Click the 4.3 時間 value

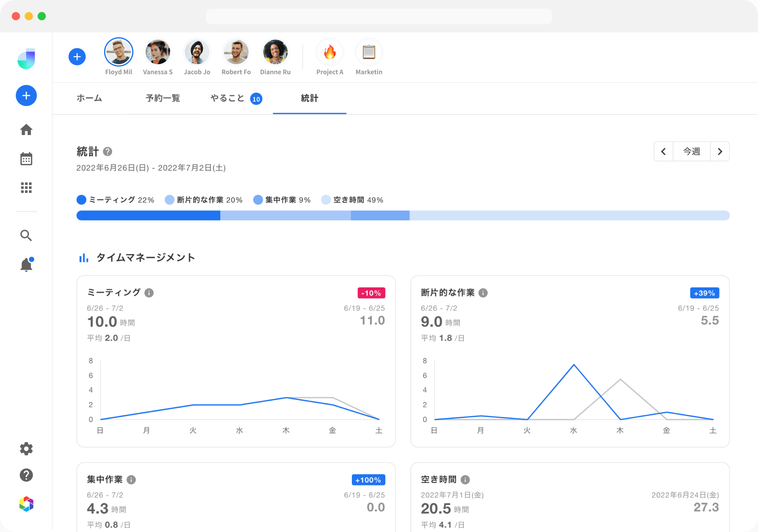(x=107, y=509)
